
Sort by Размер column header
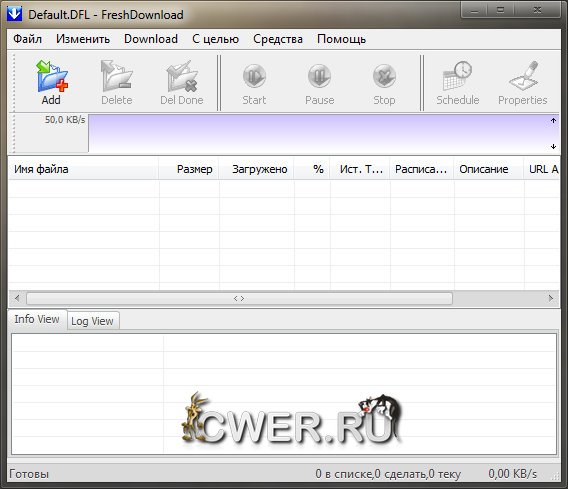(189, 169)
